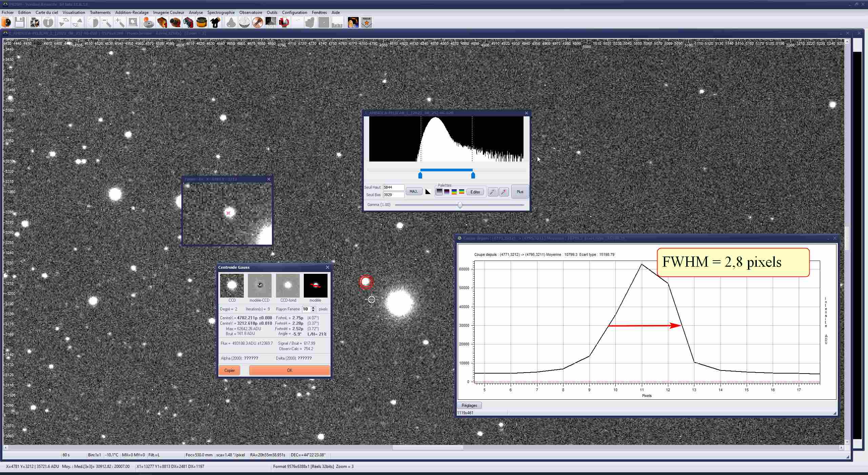Click the Gamma slider handle
Viewport: 868px width, 475px height.
tap(460, 205)
